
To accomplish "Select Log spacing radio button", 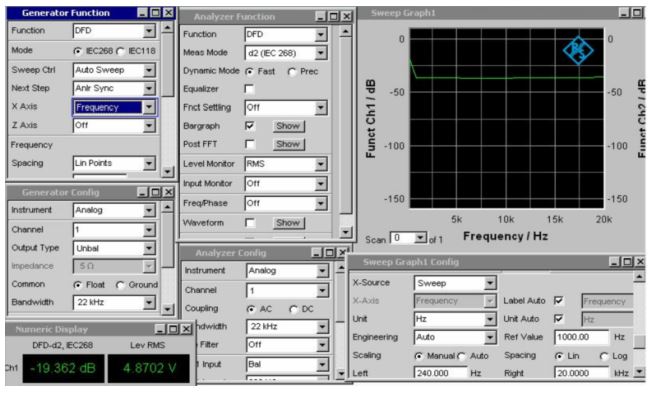I will pyautogui.click(x=604, y=356).
